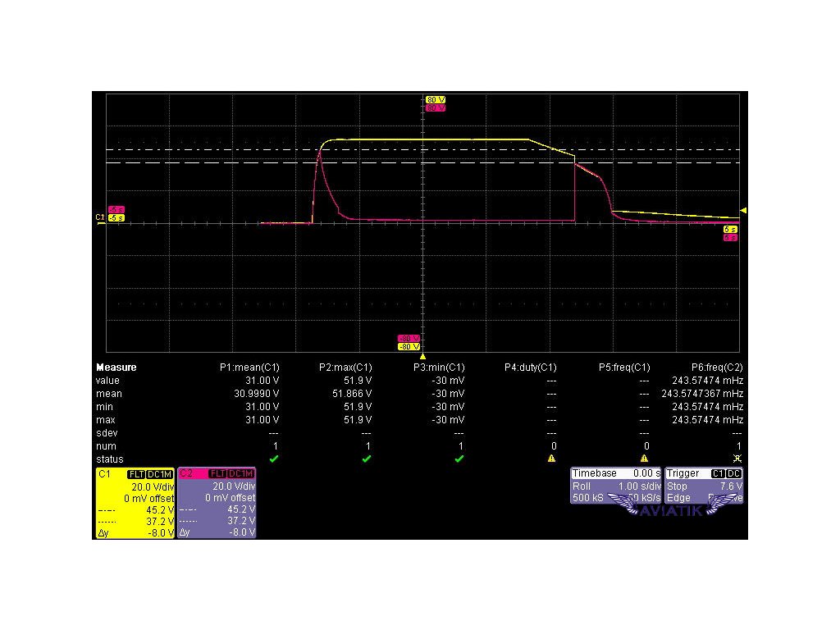Open the Trigger descriptor box
The width and height of the screenshot is (840, 630).
click(704, 486)
